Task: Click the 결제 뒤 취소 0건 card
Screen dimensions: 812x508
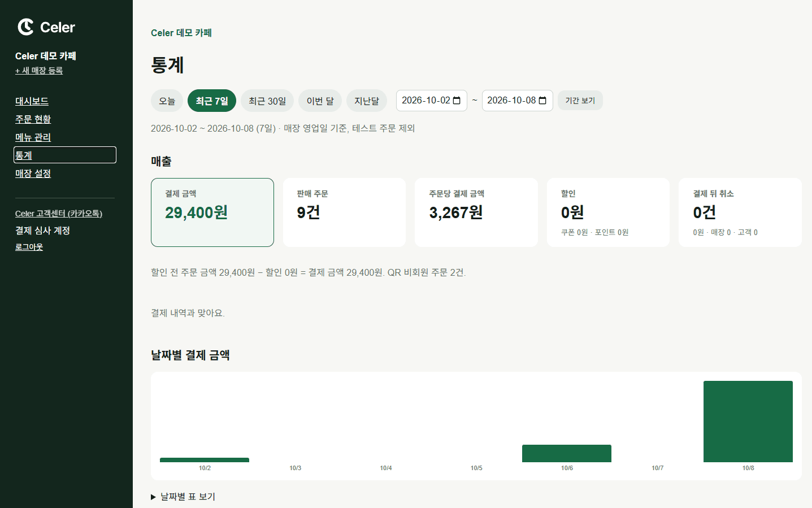Action: click(x=740, y=212)
